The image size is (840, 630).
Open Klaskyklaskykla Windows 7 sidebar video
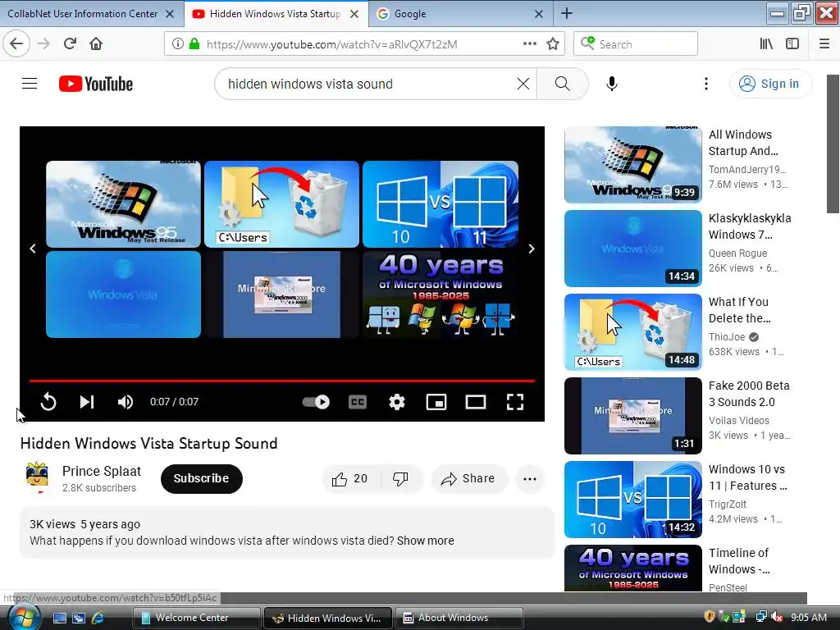[x=633, y=248]
